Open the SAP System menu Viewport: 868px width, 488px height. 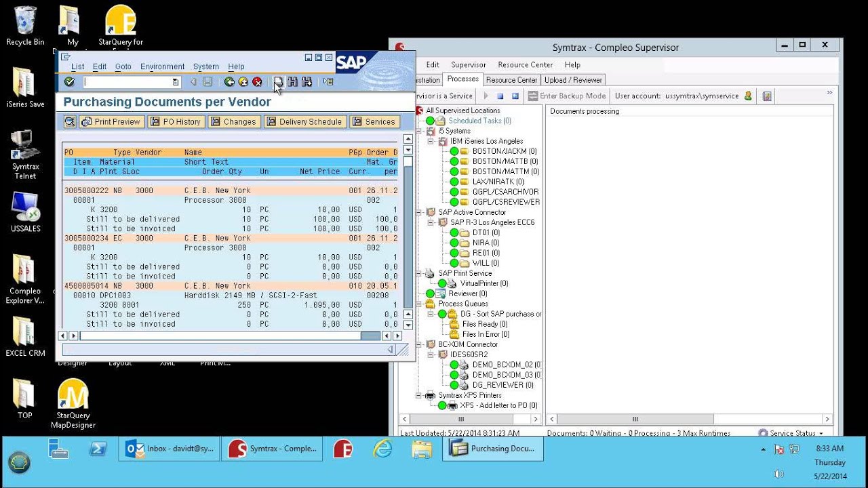tap(206, 66)
